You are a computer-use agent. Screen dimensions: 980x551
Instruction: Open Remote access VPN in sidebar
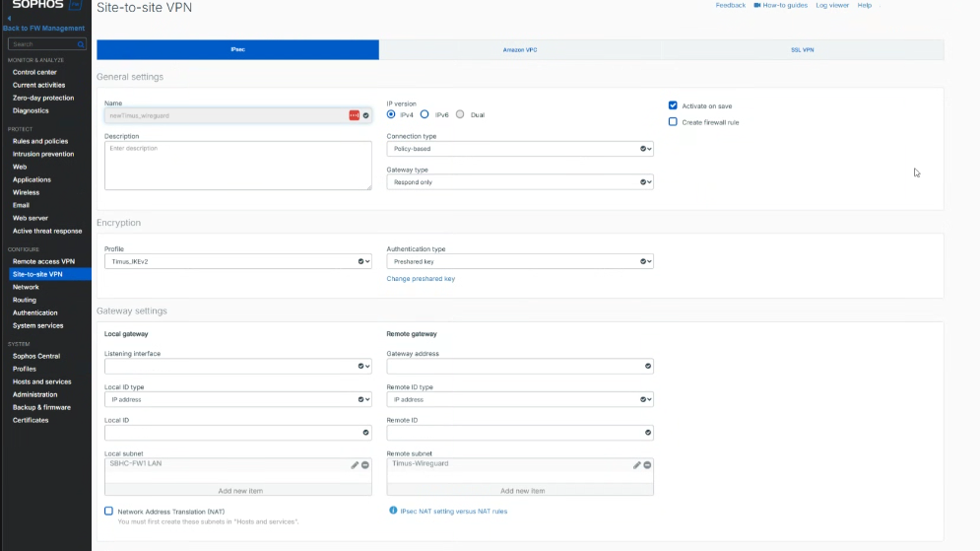(x=43, y=261)
